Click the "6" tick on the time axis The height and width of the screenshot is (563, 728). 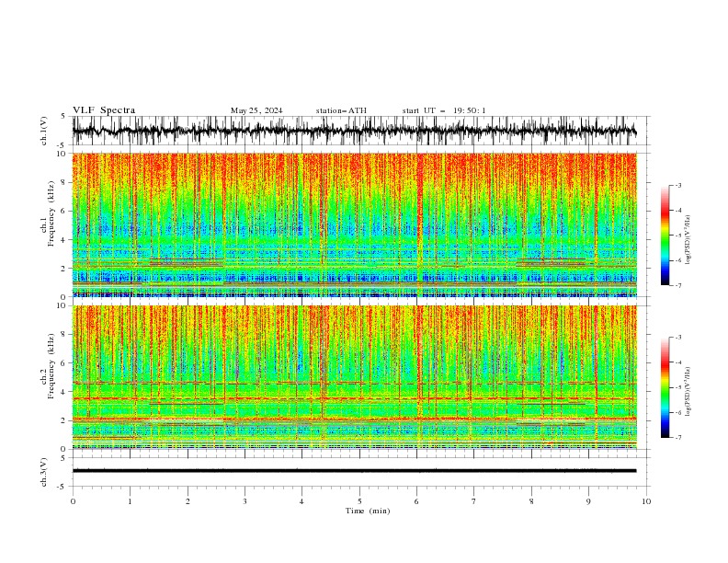[x=416, y=501]
